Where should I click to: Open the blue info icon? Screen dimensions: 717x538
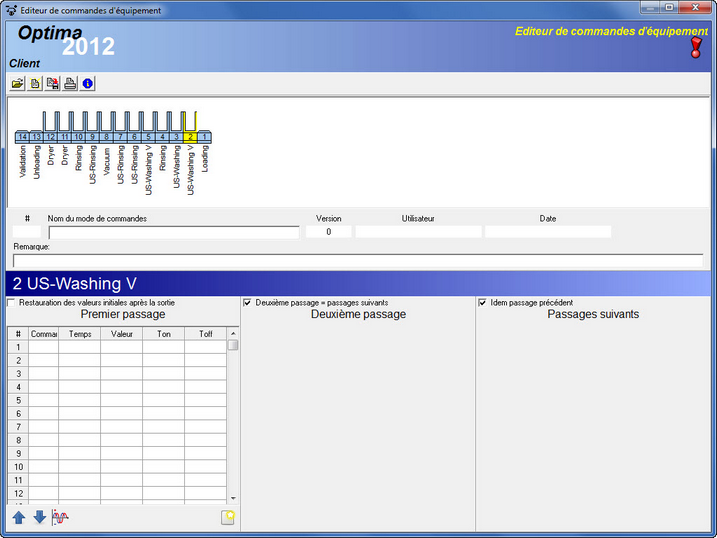coord(88,84)
